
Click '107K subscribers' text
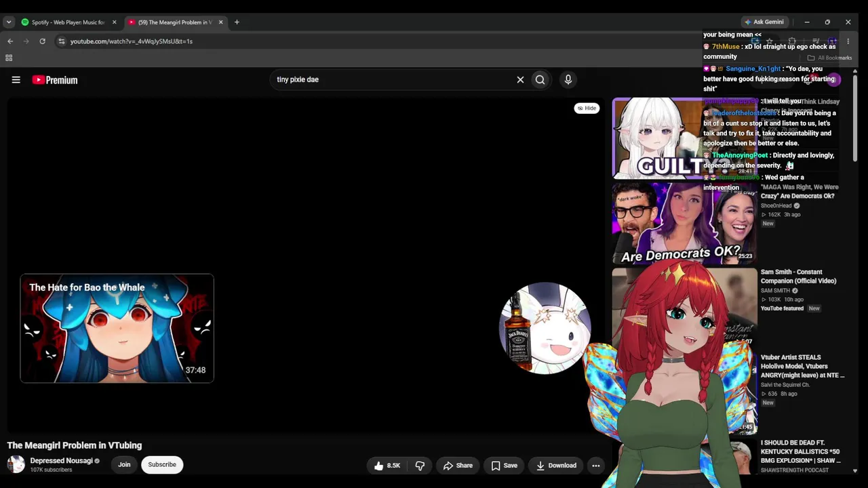51,470
